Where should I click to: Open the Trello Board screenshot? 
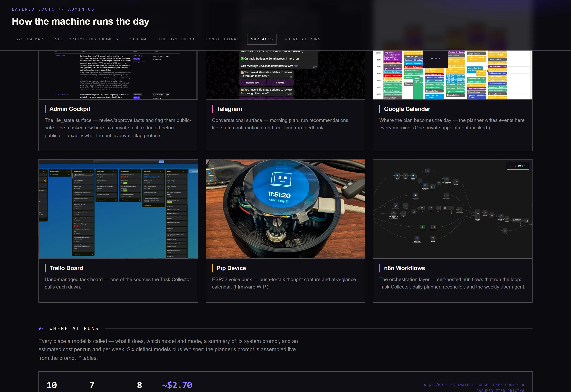pos(118,209)
